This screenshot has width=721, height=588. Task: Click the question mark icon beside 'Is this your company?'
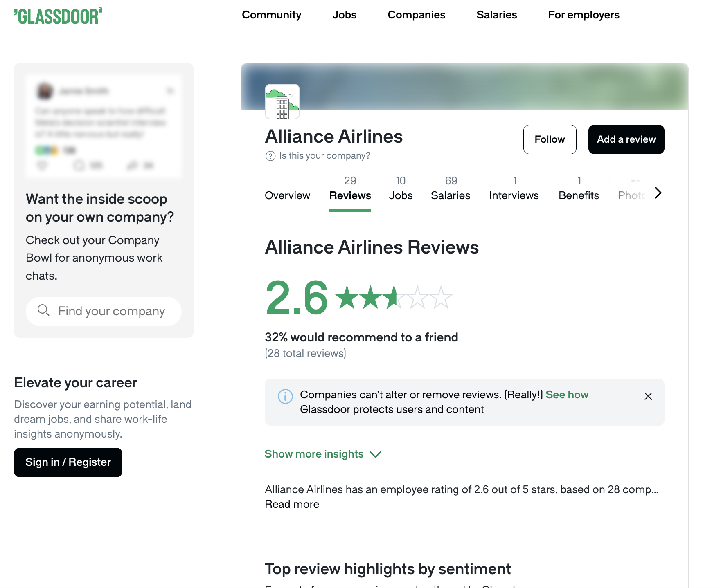tap(270, 156)
